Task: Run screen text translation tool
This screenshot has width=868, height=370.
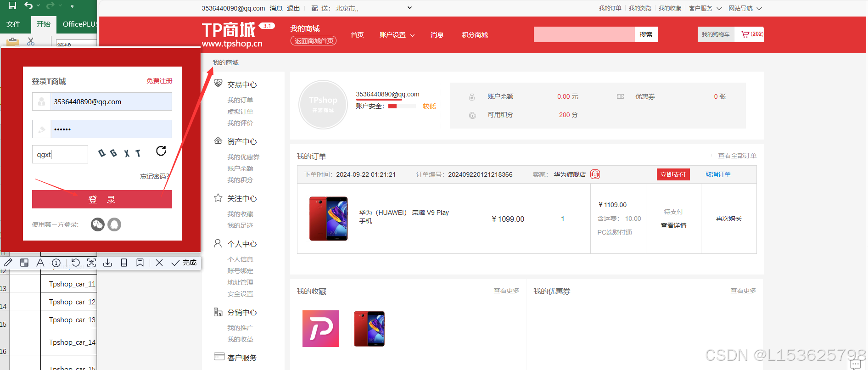Action: point(91,263)
